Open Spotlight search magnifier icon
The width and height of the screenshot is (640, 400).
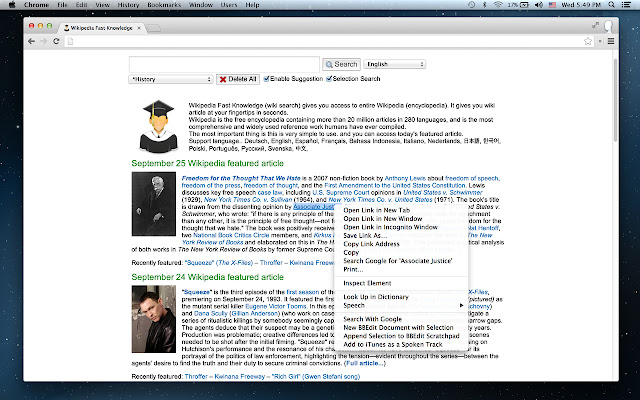click(611, 5)
